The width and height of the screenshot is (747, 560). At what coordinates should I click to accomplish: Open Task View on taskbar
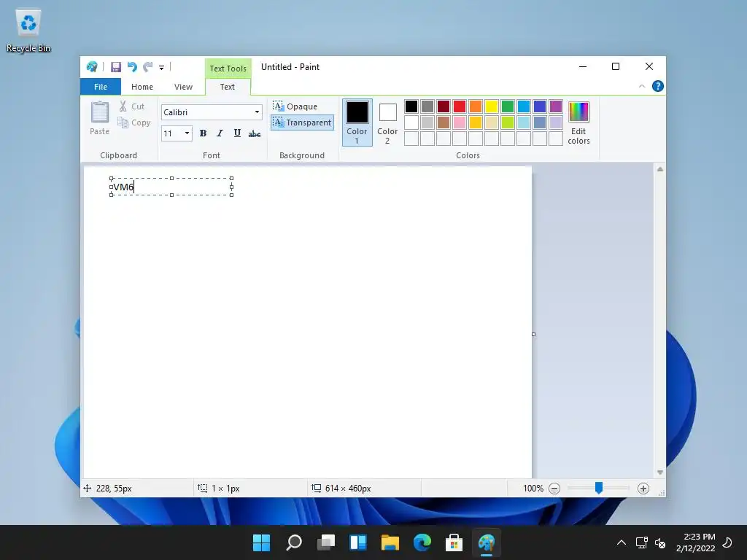pyautogui.click(x=326, y=542)
